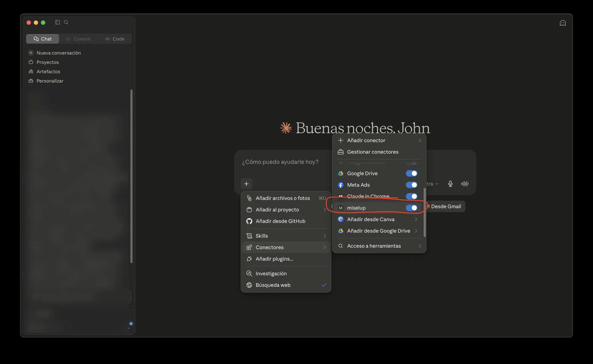Select Añadir desde GitHub menu item
The height and width of the screenshot is (364, 593).
click(286, 221)
